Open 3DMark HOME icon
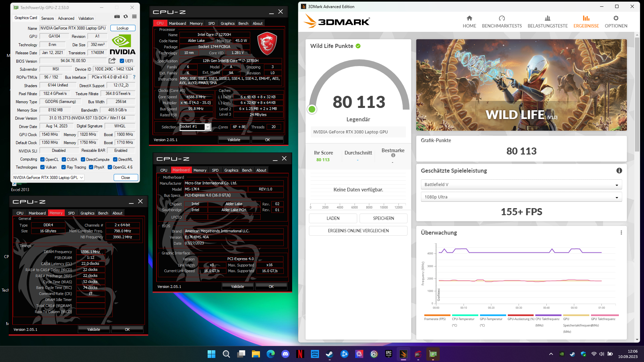The image size is (644, 362). (x=469, y=18)
